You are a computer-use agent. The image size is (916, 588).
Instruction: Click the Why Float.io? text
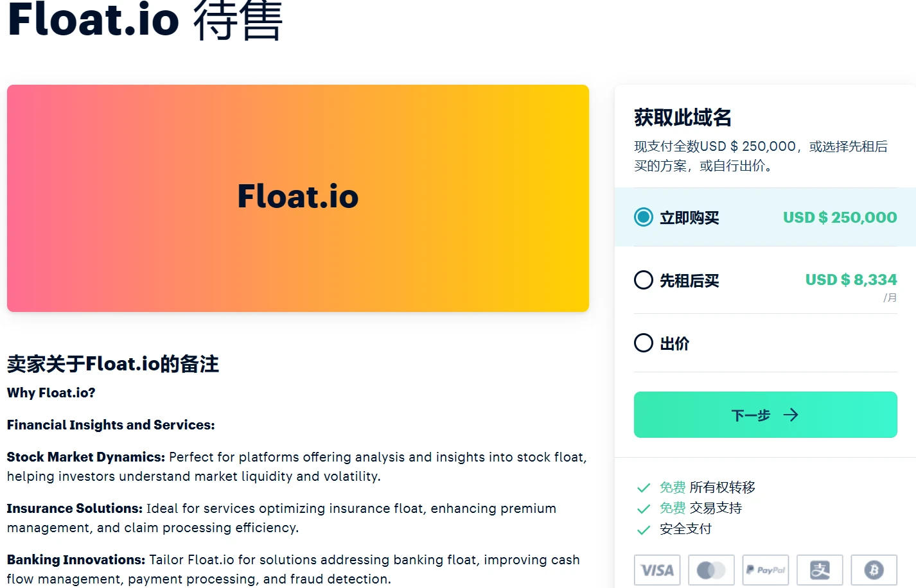[51, 393]
